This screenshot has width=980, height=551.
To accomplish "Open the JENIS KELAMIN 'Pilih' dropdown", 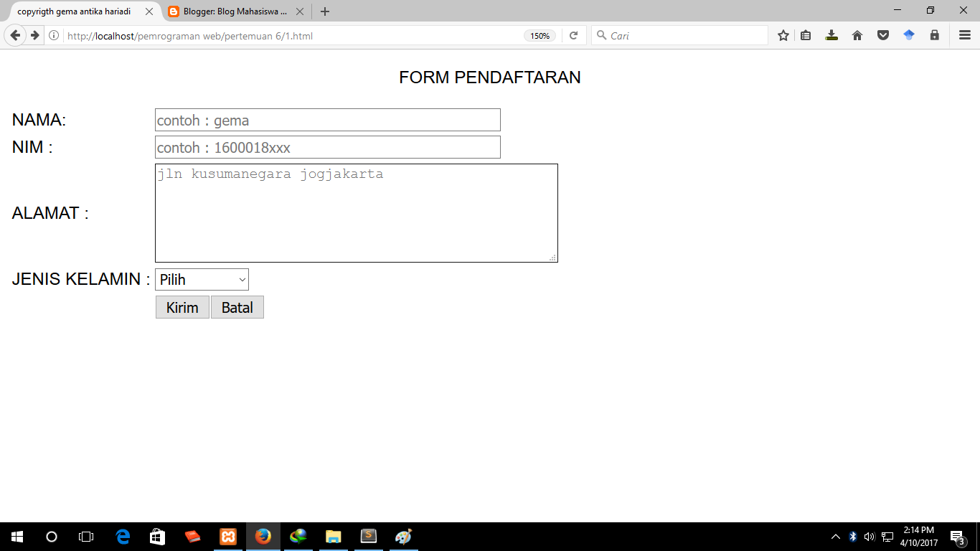I will coord(202,279).
